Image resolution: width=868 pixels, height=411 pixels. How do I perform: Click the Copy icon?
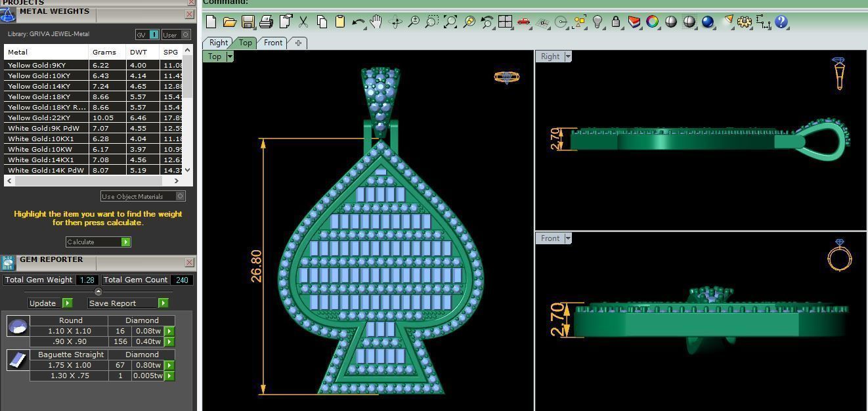pos(322,22)
